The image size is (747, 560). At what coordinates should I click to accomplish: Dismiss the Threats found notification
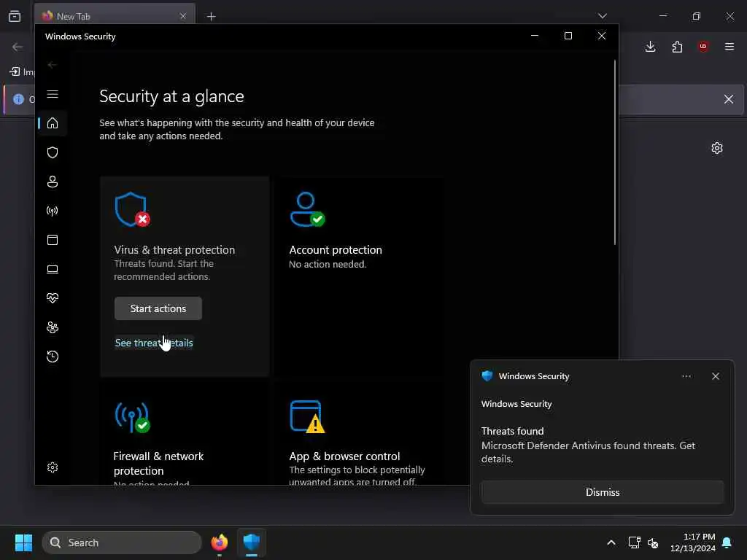tap(603, 492)
